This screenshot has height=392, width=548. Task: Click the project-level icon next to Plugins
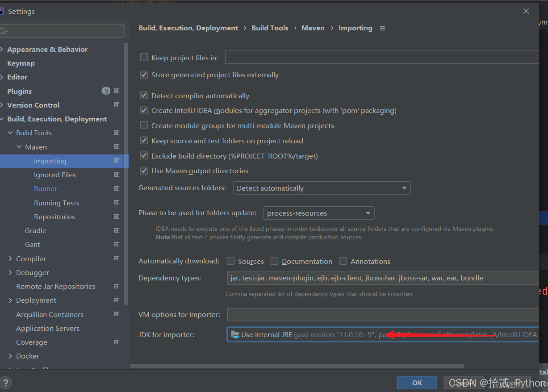pos(117,91)
